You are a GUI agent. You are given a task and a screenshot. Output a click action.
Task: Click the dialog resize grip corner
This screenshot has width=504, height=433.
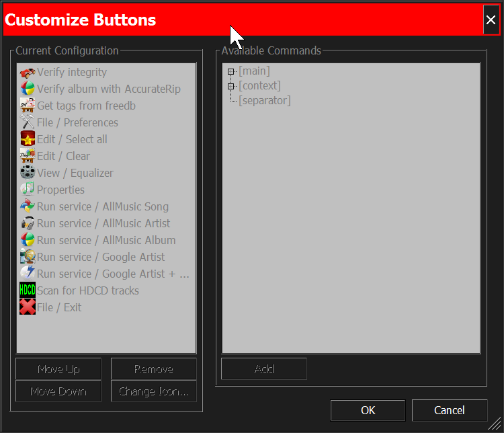tap(495, 424)
